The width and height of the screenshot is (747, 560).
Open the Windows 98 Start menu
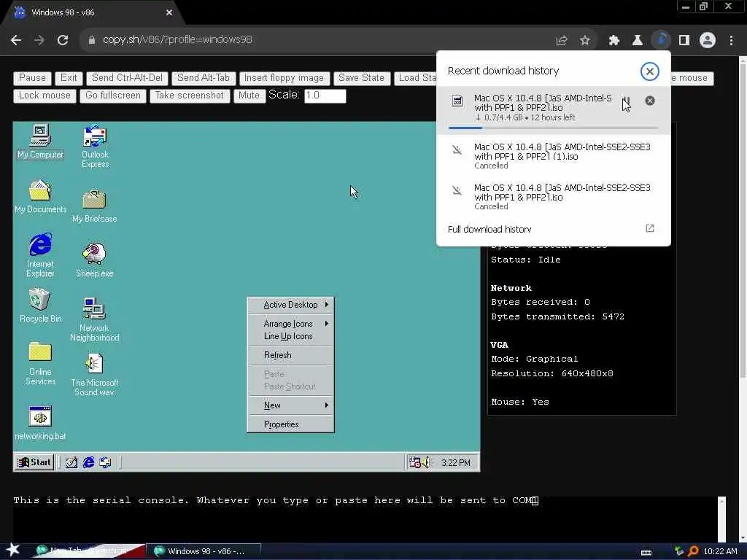pos(34,462)
